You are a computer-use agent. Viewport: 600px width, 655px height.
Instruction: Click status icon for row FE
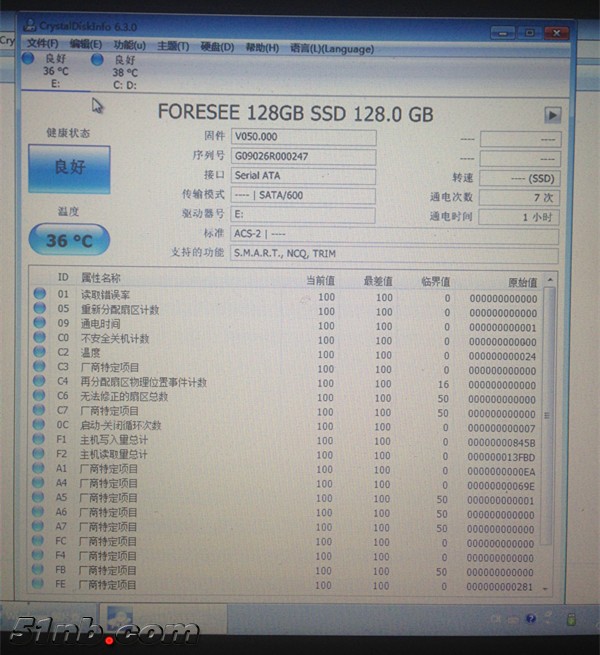[38, 584]
